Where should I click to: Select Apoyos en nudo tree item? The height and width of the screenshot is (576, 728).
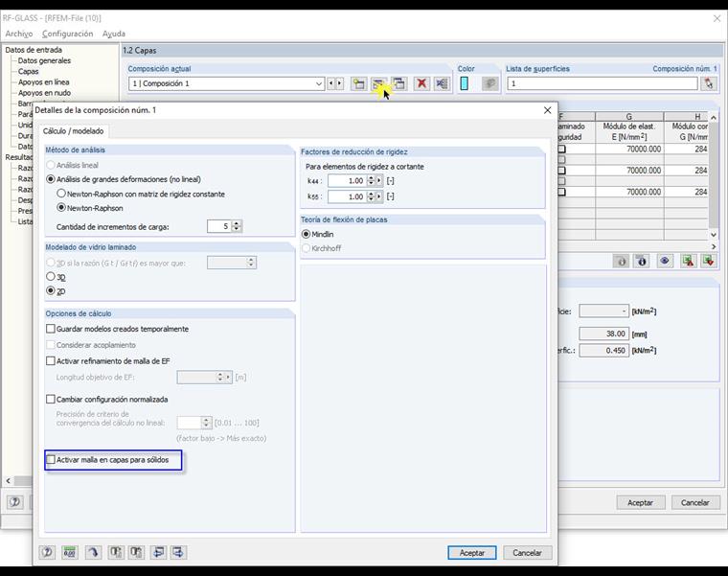pyautogui.click(x=44, y=92)
